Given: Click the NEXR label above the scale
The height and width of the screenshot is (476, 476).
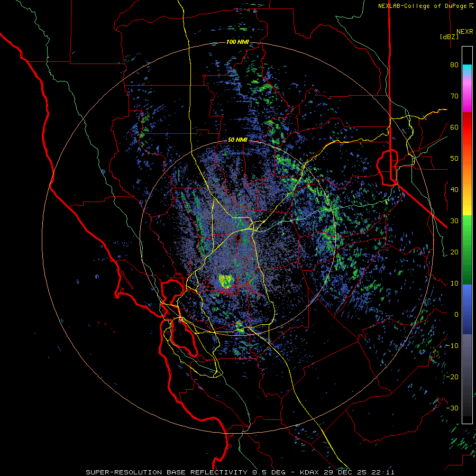Looking at the screenshot, I should [465, 32].
